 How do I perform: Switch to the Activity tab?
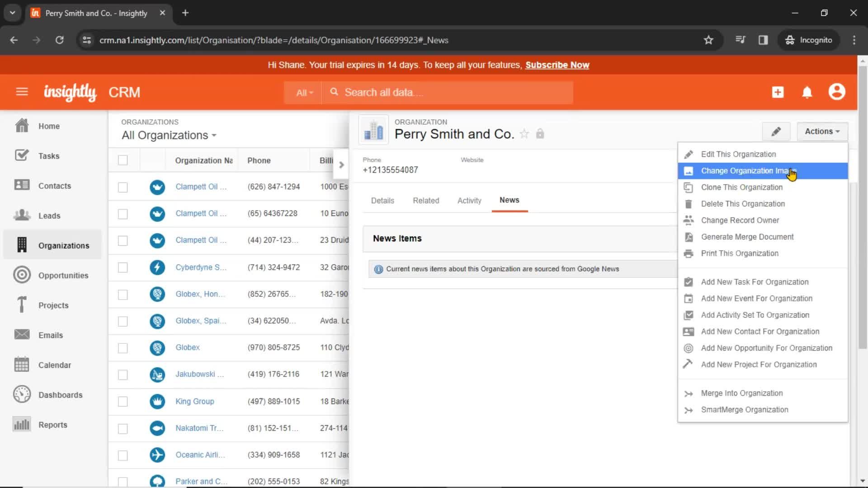[x=469, y=201]
